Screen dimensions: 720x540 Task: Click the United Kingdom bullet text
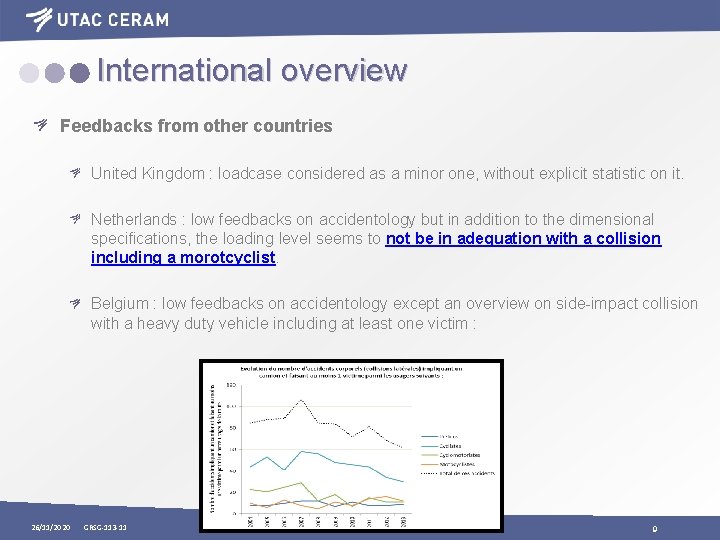(x=387, y=174)
